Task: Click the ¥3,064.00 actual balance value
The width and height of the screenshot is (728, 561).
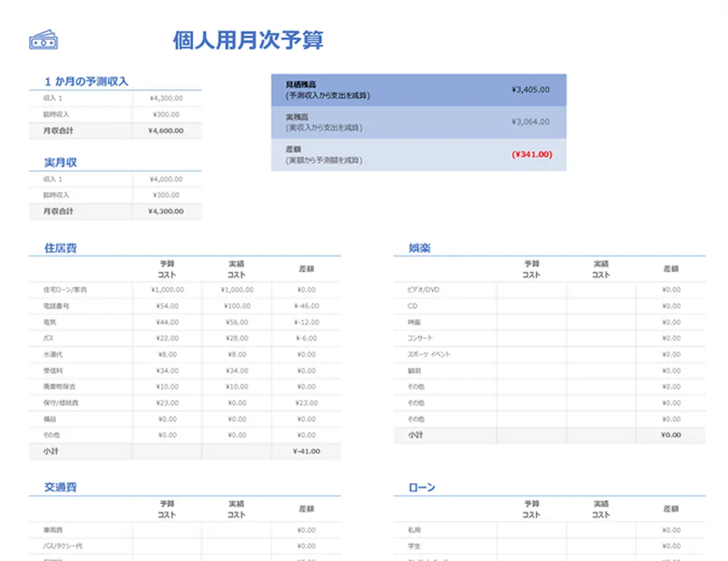Action: point(531,122)
